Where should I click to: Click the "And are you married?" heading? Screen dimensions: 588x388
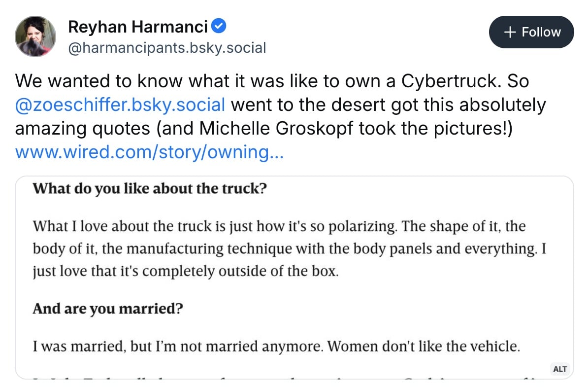click(x=108, y=309)
